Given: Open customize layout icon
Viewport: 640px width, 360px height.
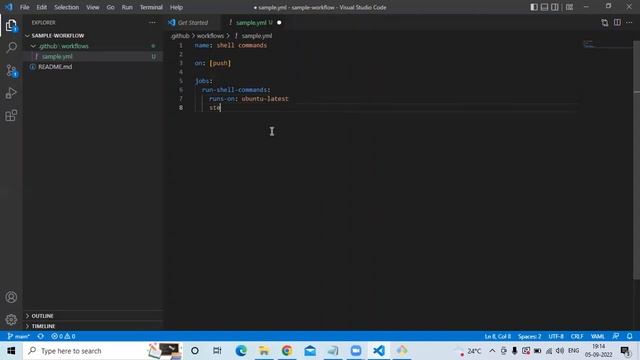Looking at the screenshot, I should (x=569, y=7).
